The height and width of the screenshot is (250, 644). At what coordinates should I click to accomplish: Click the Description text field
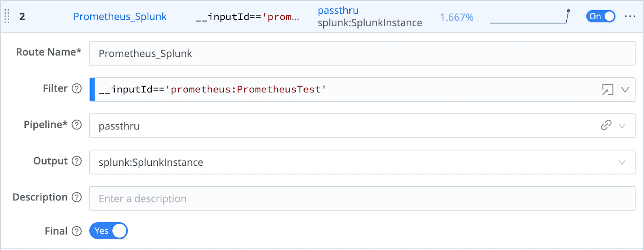click(362, 198)
